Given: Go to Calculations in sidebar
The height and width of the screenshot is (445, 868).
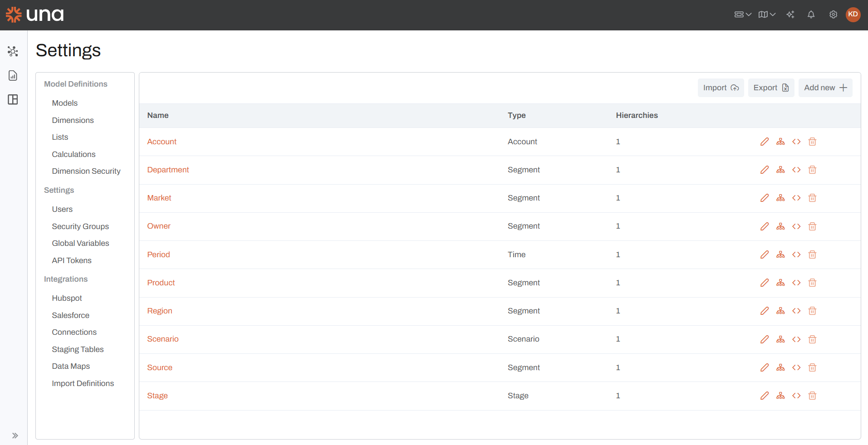Looking at the screenshot, I should 74,154.
